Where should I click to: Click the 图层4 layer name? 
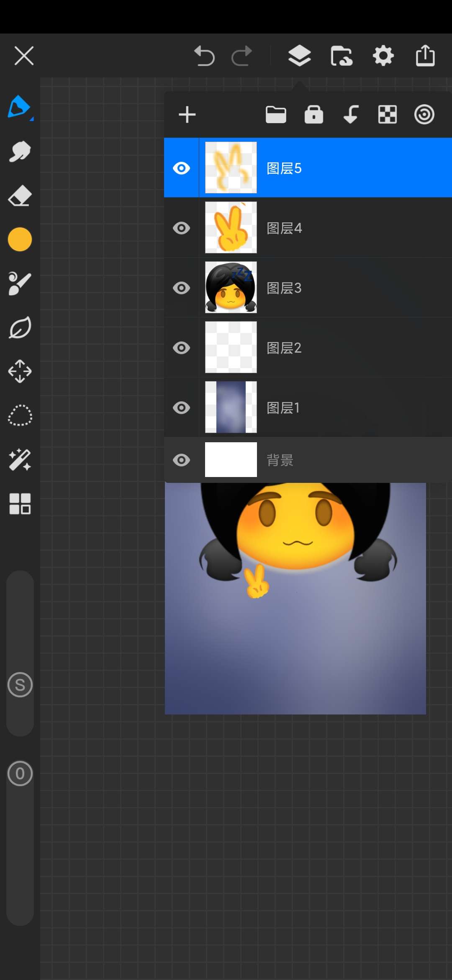pyautogui.click(x=284, y=228)
